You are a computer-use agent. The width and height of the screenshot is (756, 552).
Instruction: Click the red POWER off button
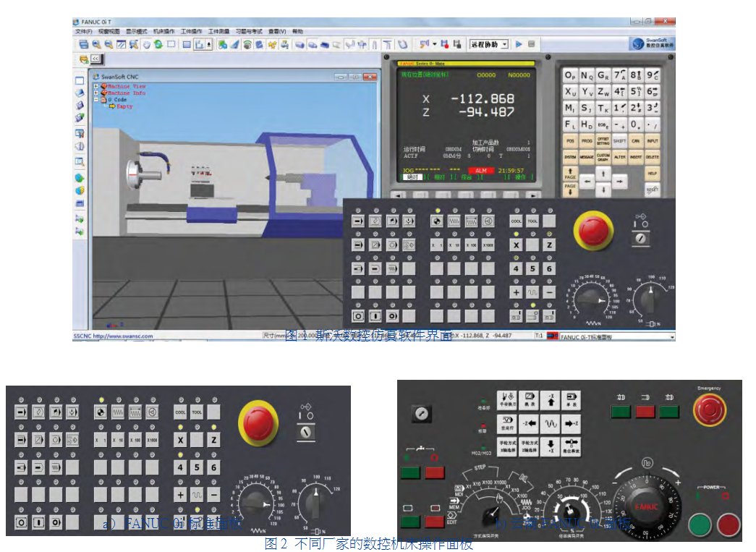tap(729, 525)
